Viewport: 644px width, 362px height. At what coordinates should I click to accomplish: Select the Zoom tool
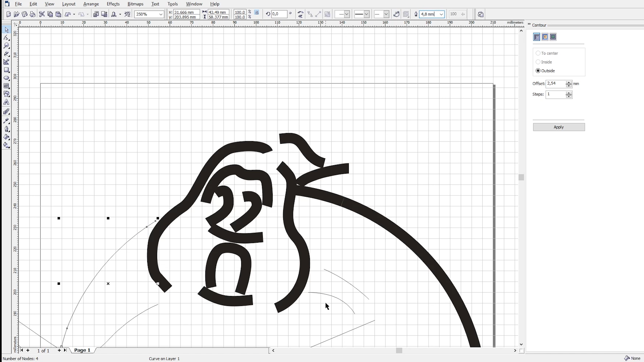pyautogui.click(x=6, y=46)
